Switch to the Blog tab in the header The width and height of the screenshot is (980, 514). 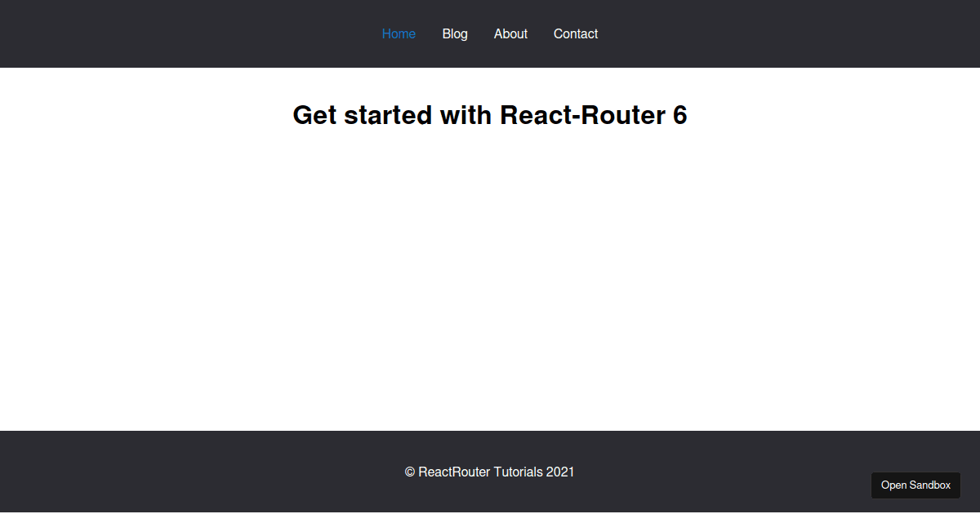[455, 33]
